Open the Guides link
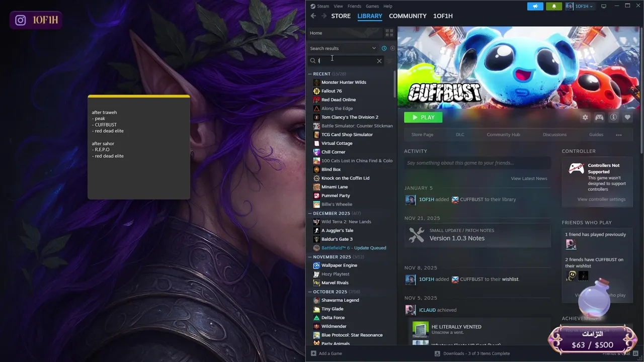The image size is (644, 362). tap(596, 135)
